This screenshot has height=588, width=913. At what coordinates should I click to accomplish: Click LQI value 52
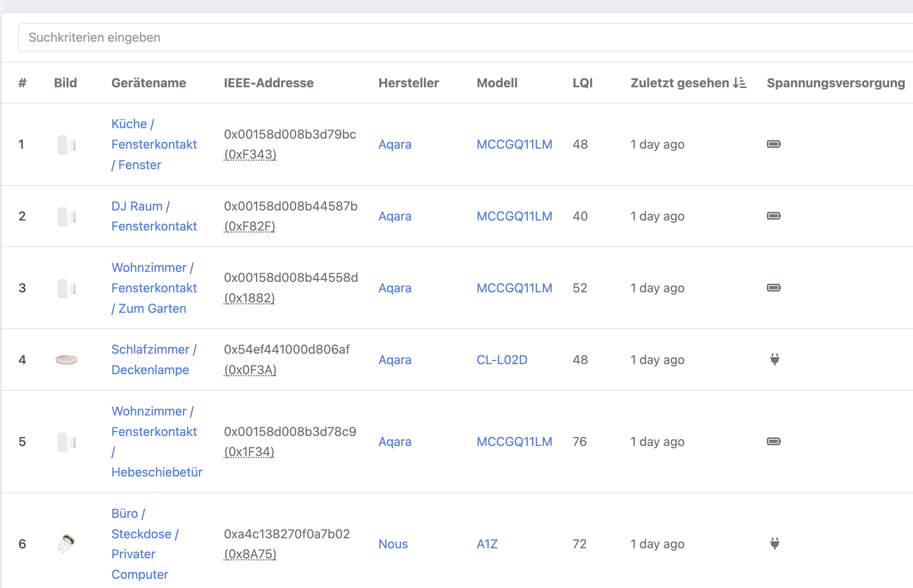pos(580,288)
